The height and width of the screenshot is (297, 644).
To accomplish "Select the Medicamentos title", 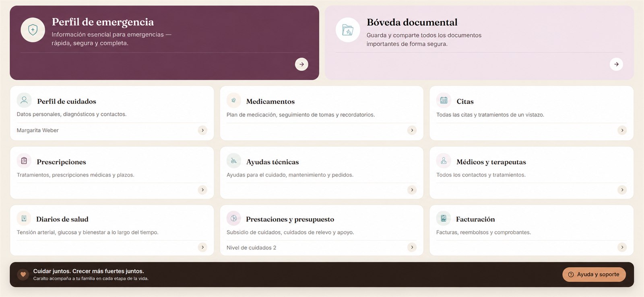I will tap(270, 101).
